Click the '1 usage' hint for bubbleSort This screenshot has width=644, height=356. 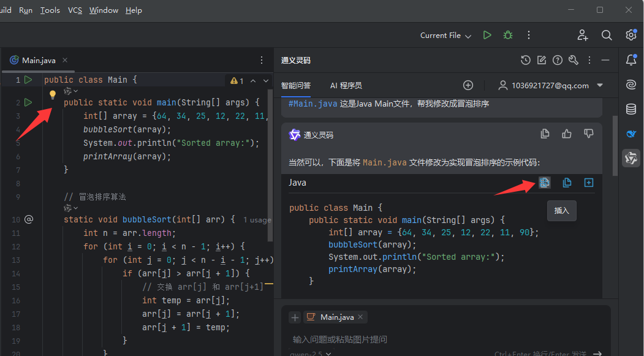pyautogui.click(x=257, y=220)
